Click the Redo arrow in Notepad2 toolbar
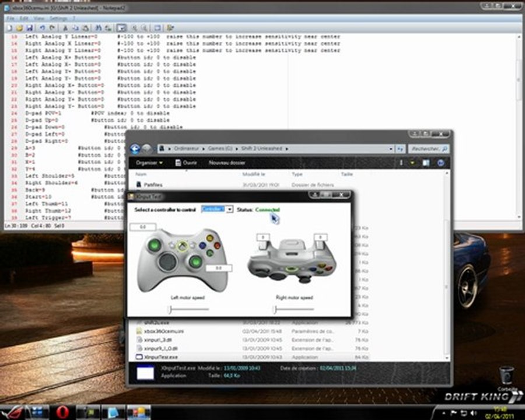The width and height of the screenshot is (525, 420). click(52, 28)
